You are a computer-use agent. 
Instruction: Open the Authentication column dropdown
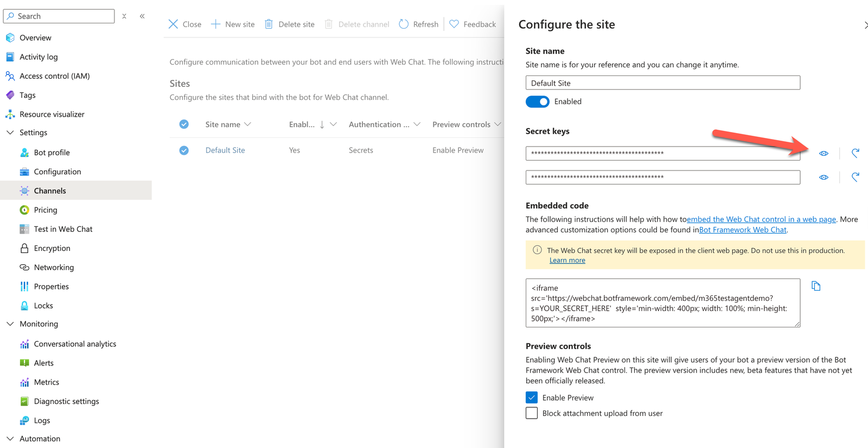[417, 124]
